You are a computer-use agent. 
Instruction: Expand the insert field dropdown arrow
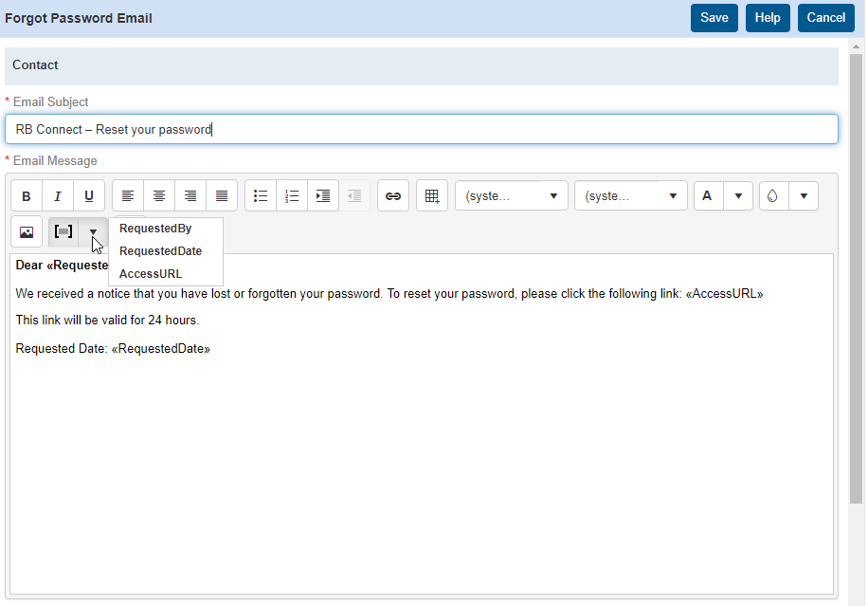[92, 231]
